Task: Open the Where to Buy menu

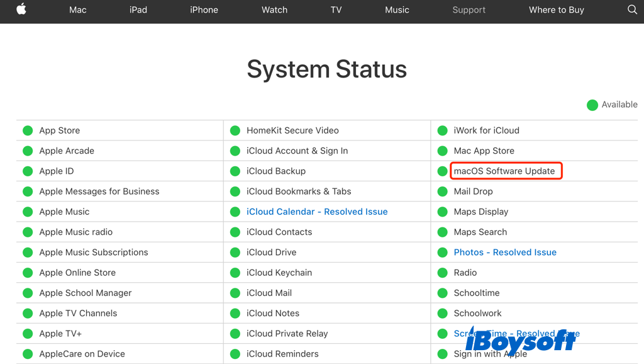Action: 556,10
